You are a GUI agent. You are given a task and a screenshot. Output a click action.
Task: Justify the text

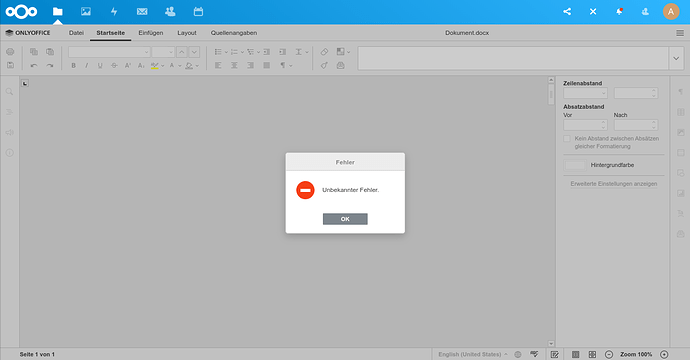266,66
